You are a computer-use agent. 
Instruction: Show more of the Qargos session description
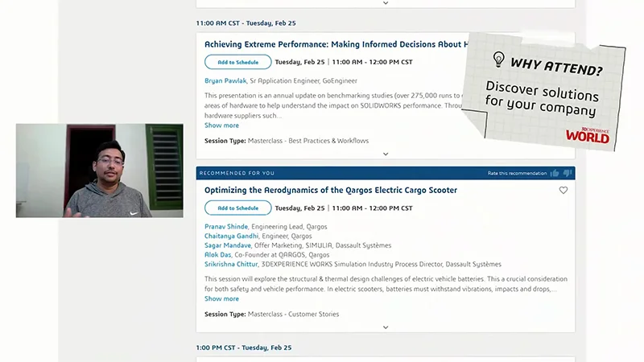click(x=221, y=298)
